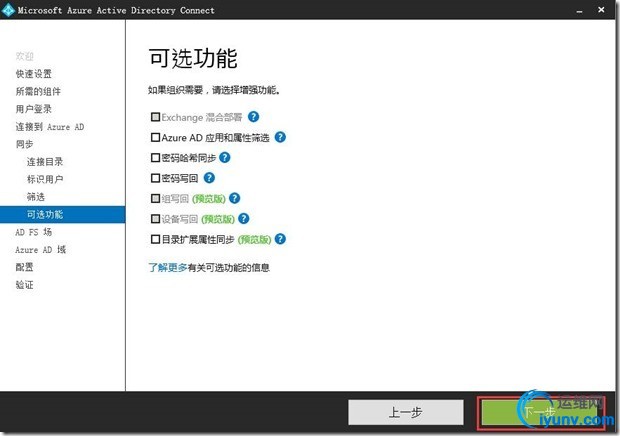Check the 密码哈希同步 option
Screen dimensions: 620x436
point(155,158)
